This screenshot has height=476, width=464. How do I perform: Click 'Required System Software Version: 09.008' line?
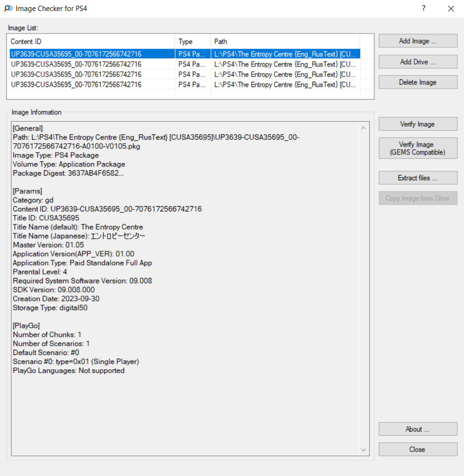click(x=82, y=281)
